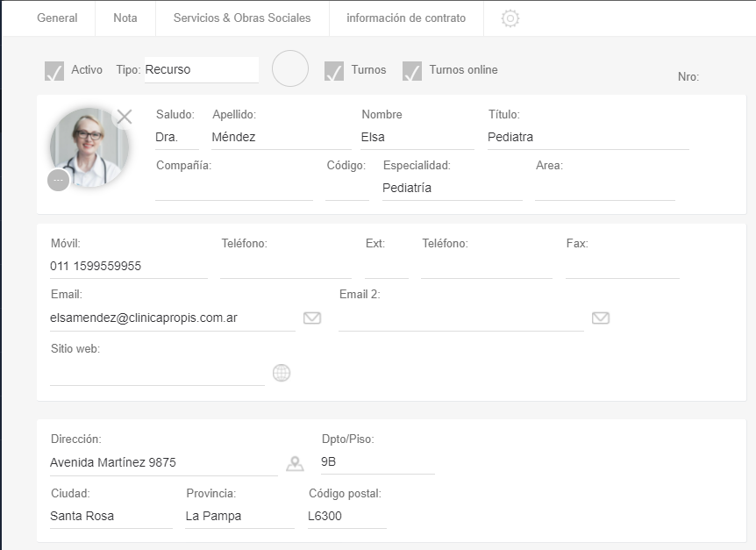
Task: Click the three-dots button on profile photo
Action: tap(58, 180)
